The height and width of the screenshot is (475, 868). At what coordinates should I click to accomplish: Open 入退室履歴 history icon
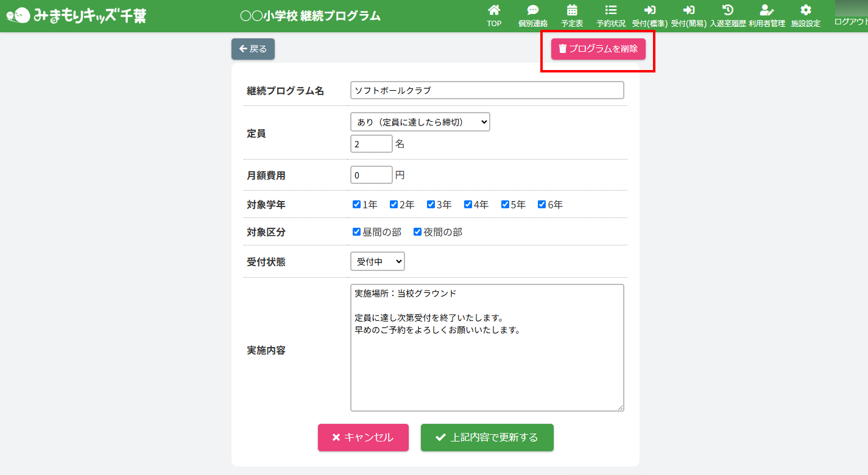[x=727, y=10]
